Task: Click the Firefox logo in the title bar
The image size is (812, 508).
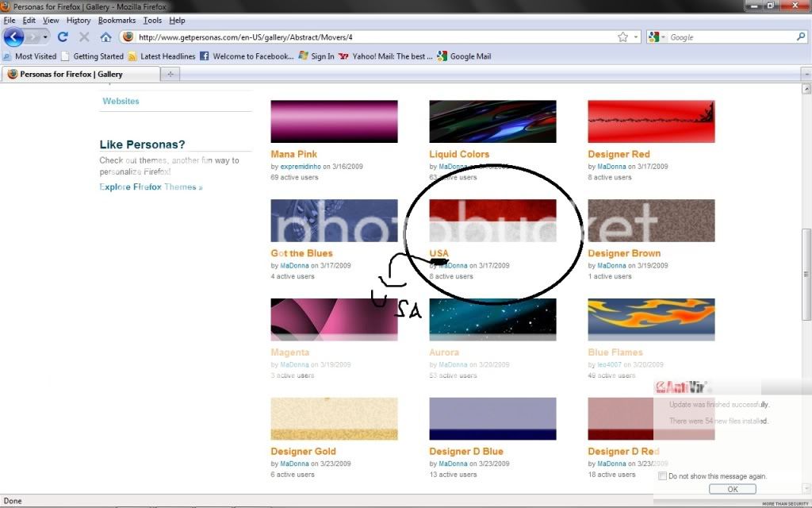Action: [x=6, y=6]
